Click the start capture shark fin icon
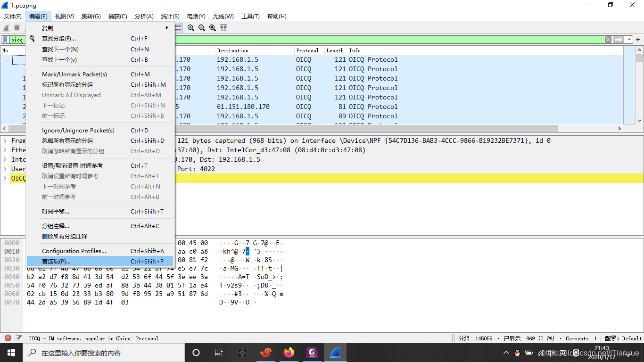Screen dimensions: 644x362 (7, 28)
